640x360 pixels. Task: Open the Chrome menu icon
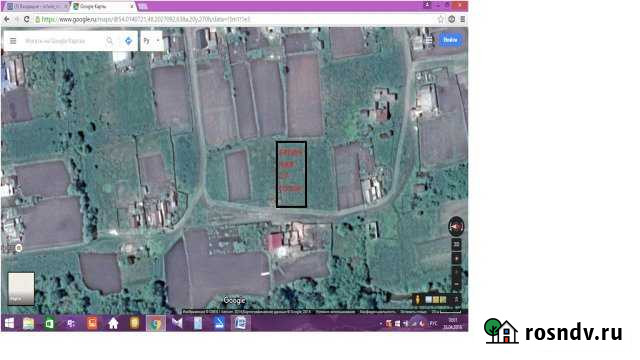point(462,19)
